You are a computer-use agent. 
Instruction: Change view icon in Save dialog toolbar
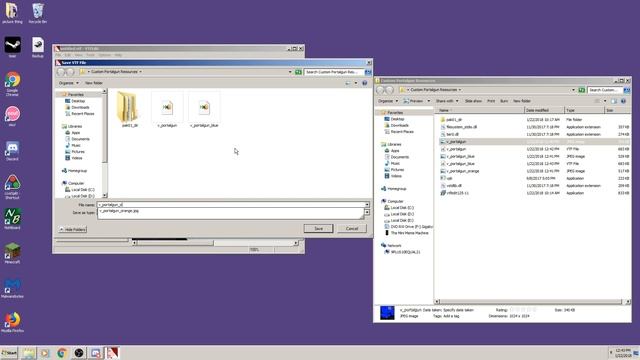(347, 83)
